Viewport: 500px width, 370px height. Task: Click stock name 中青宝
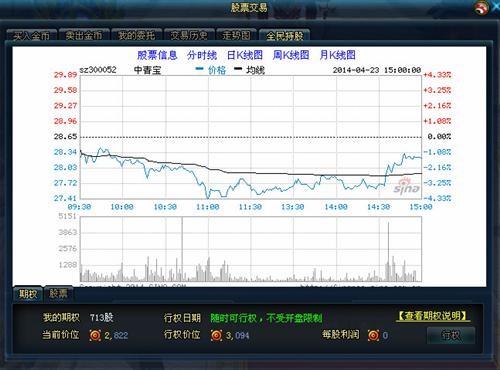click(147, 70)
